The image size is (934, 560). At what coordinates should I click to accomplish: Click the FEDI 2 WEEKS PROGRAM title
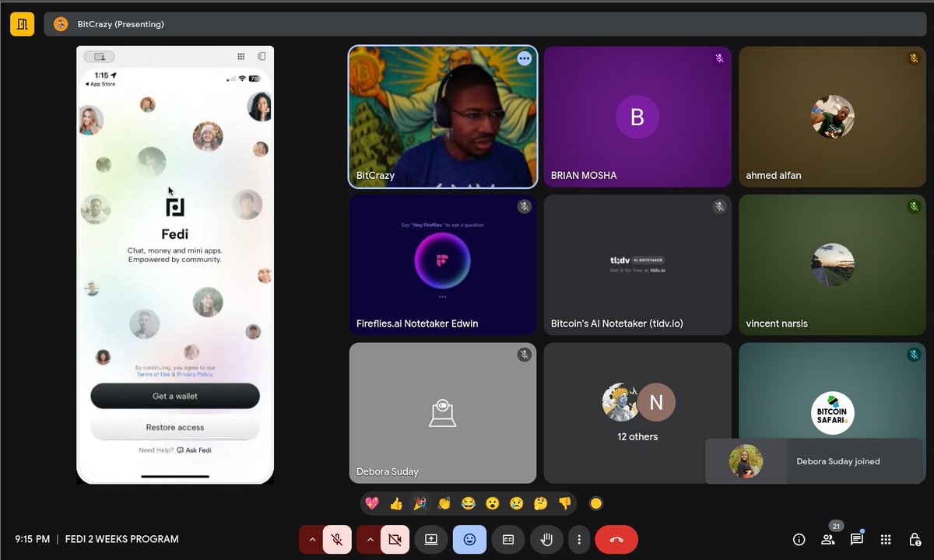pos(121,539)
